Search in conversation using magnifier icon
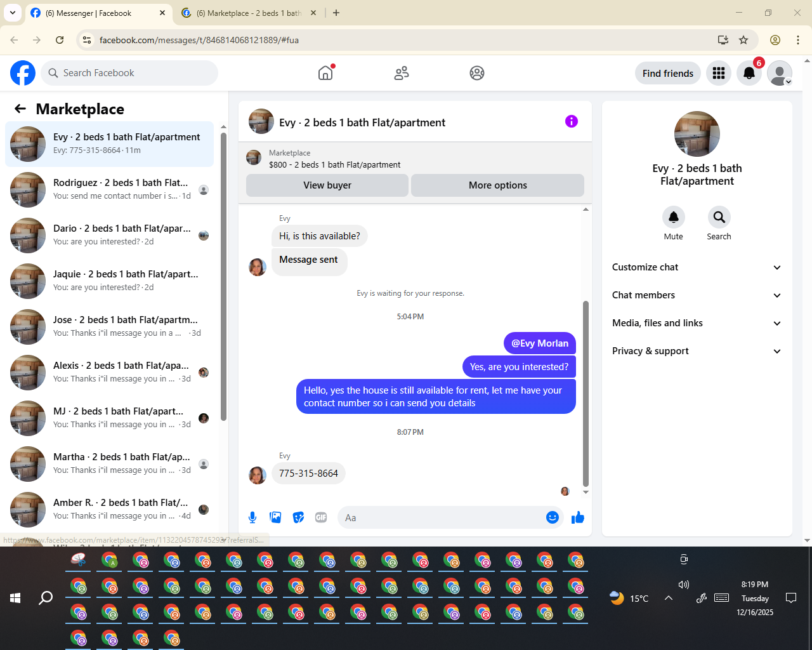 (719, 217)
